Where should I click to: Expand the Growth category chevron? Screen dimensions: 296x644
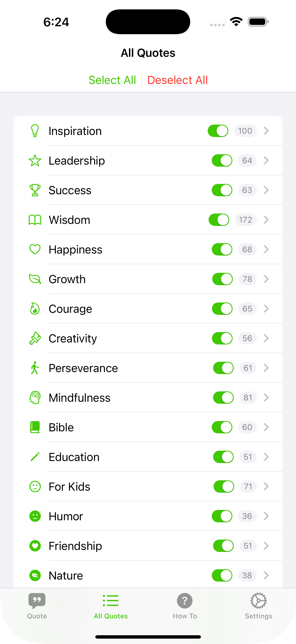(266, 279)
